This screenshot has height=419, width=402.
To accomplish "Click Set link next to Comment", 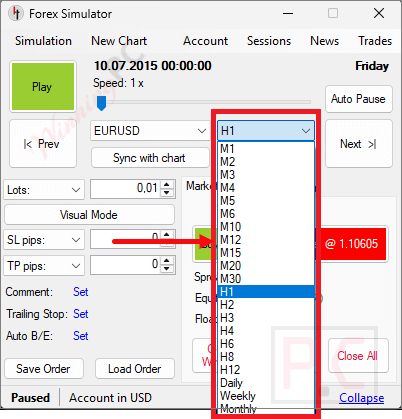I will point(81,292).
